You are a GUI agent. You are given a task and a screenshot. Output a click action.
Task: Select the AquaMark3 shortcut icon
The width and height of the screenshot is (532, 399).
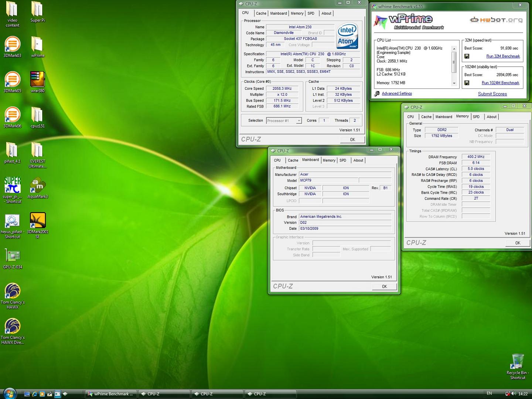(x=37, y=188)
